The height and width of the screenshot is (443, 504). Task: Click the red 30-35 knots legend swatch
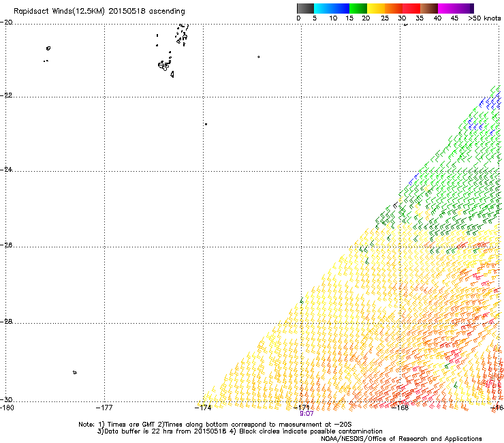pos(411,8)
